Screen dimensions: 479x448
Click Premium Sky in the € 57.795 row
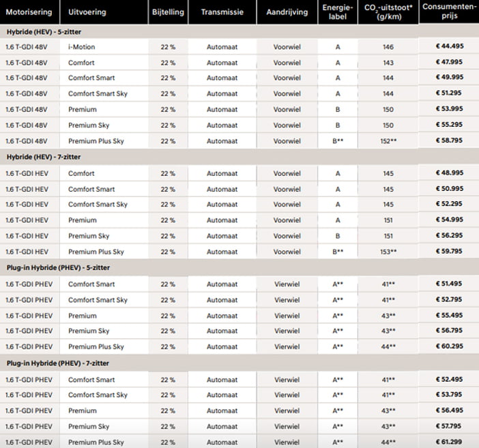[x=89, y=427]
